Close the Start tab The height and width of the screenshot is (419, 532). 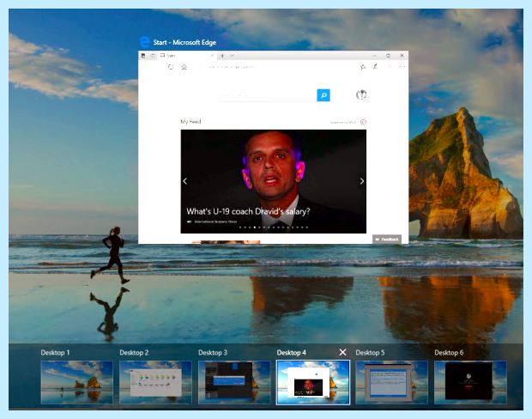click(x=212, y=55)
